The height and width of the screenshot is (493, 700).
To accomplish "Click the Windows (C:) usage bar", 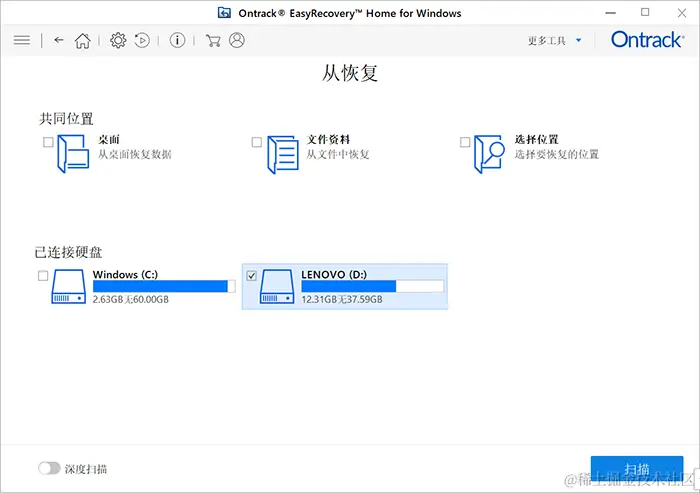I will point(164,286).
